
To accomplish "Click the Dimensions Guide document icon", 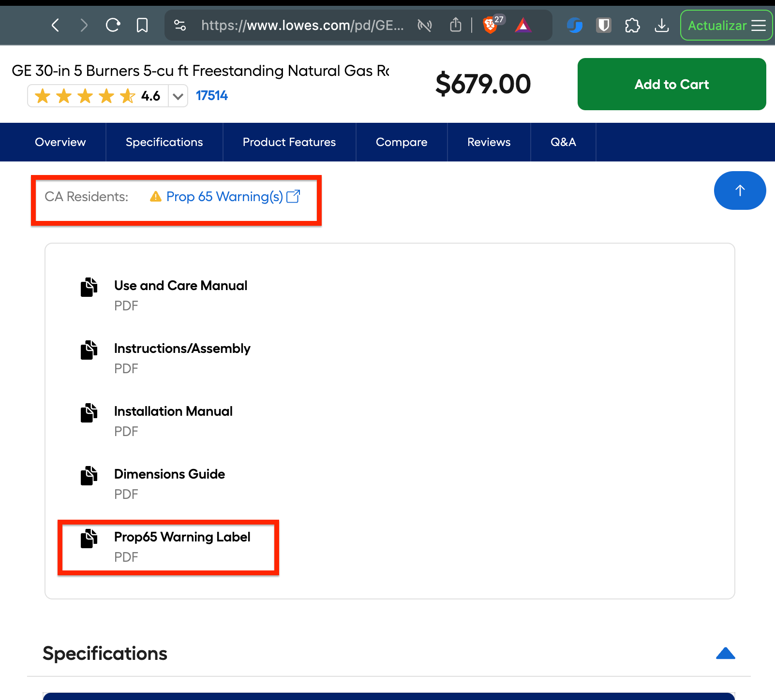I will (89, 476).
